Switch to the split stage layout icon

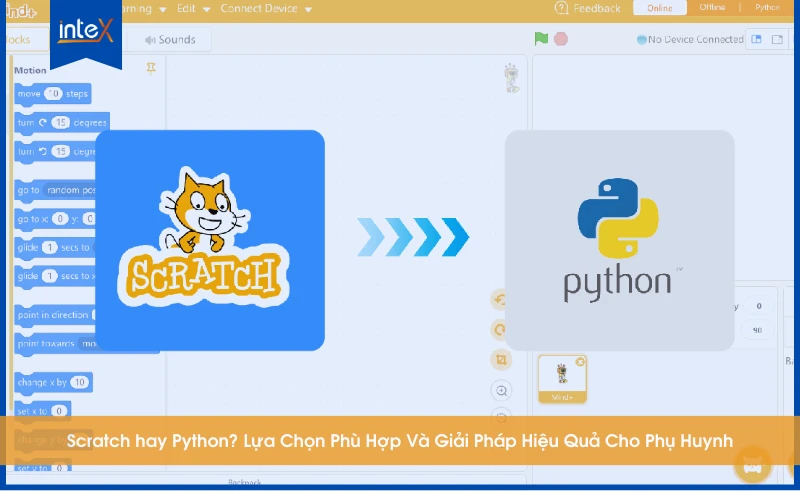[756, 39]
